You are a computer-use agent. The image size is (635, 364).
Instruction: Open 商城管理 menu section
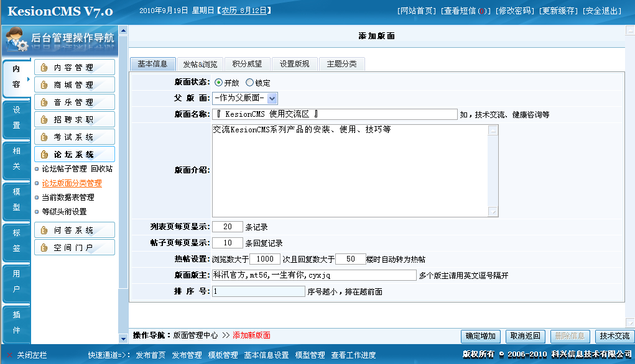pyautogui.click(x=75, y=85)
